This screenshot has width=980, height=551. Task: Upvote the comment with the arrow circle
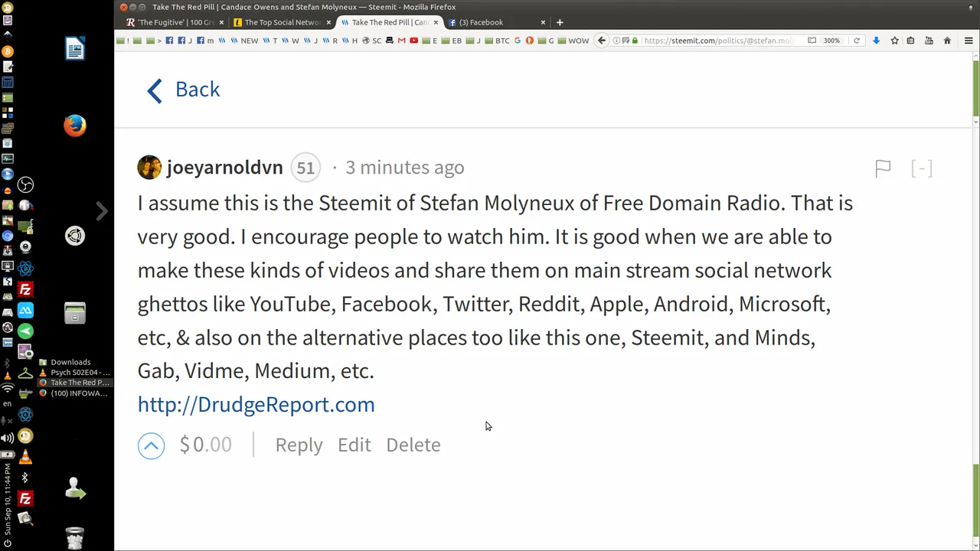click(x=151, y=445)
